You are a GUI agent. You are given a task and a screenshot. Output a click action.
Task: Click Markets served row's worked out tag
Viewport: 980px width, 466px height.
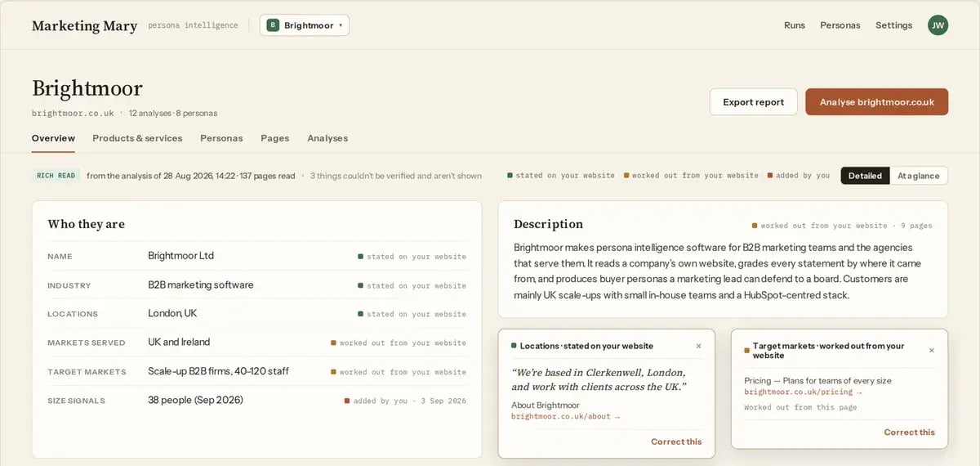click(399, 343)
